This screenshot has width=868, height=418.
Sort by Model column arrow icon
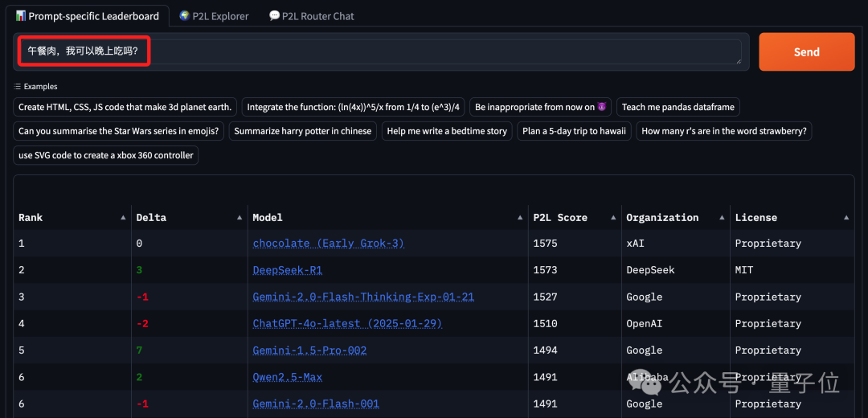[520, 218]
